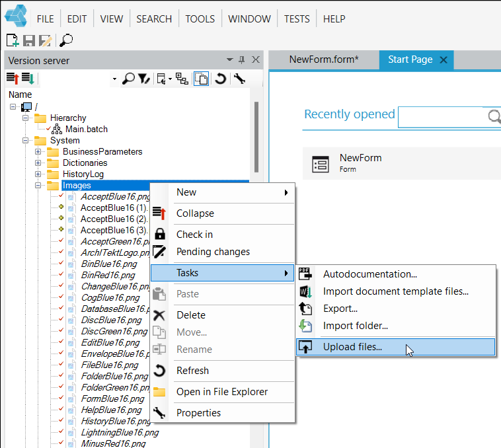Close the Version server panel
501x448 pixels.
(x=256, y=59)
